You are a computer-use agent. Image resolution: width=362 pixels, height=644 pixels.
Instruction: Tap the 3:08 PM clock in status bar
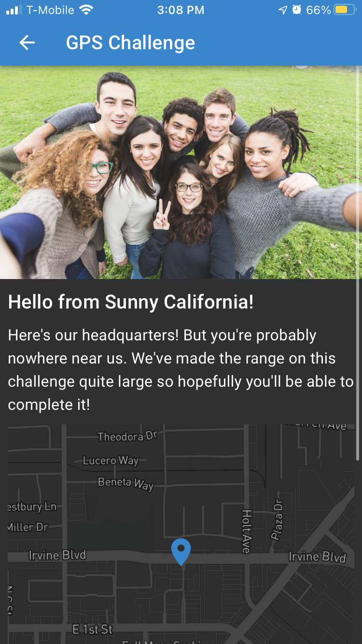pos(181,10)
